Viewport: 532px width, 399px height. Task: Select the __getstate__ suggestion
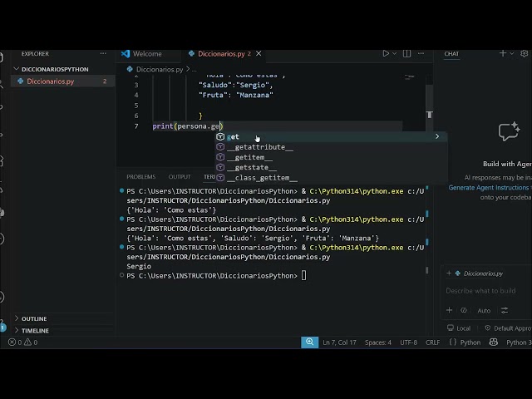[331, 167]
